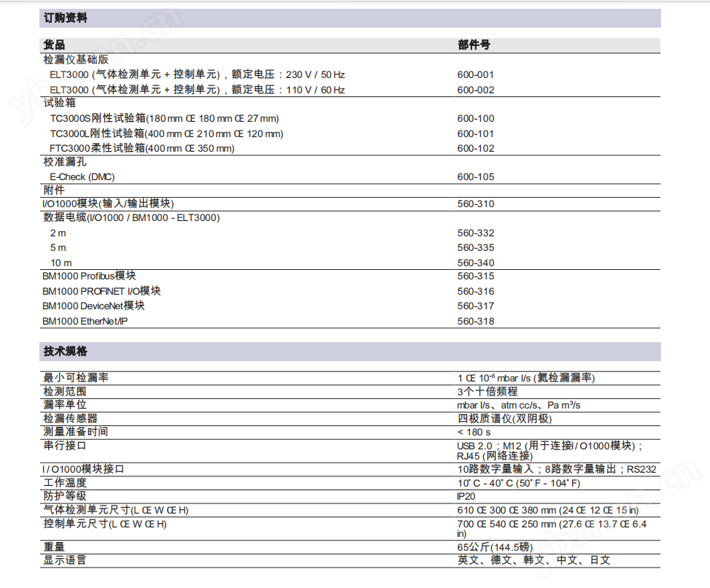This screenshot has width=710, height=588.
Task: Click part number 560-340
Action: point(476,263)
